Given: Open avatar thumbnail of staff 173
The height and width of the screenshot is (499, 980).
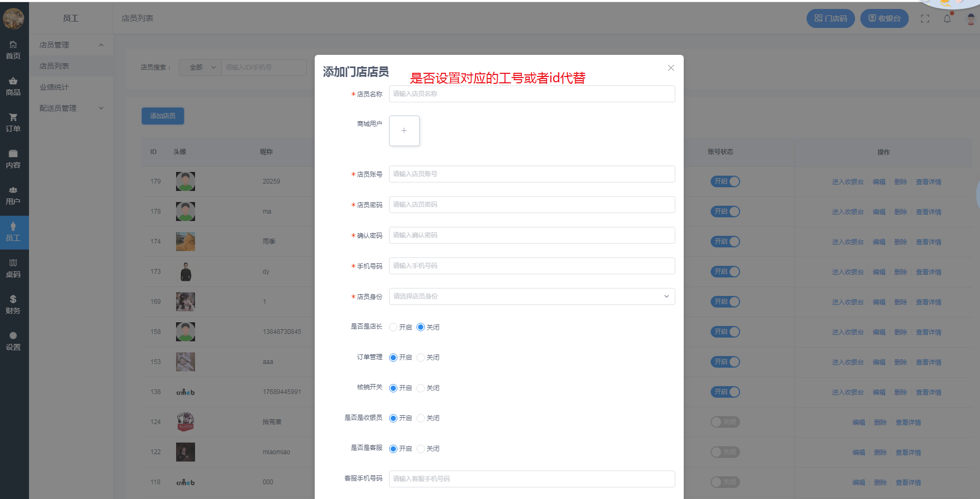Looking at the screenshot, I should click(186, 272).
